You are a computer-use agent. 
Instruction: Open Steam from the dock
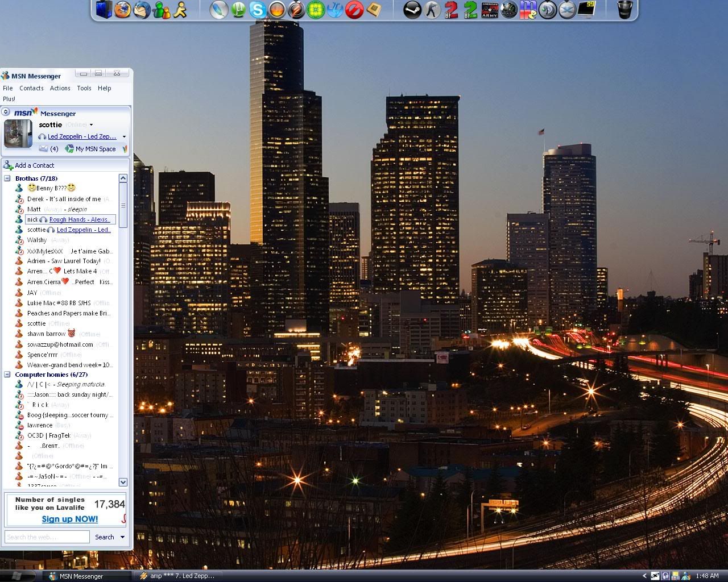tap(412, 10)
